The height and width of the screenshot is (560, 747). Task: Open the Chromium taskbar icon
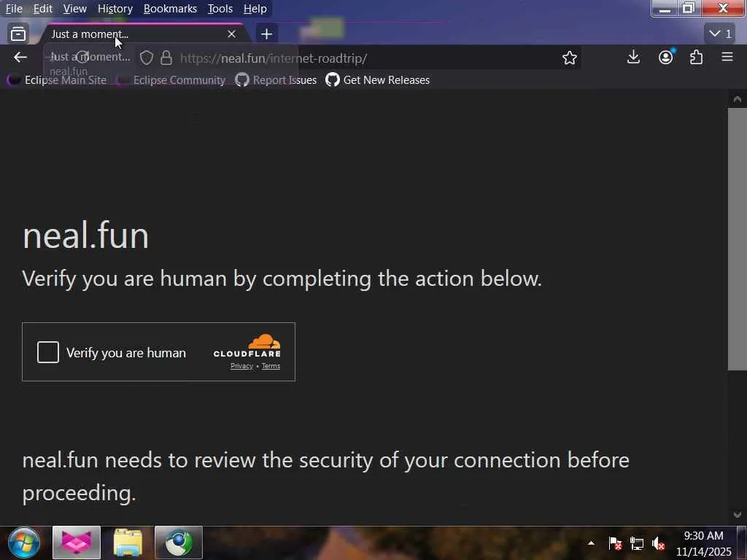tap(179, 542)
